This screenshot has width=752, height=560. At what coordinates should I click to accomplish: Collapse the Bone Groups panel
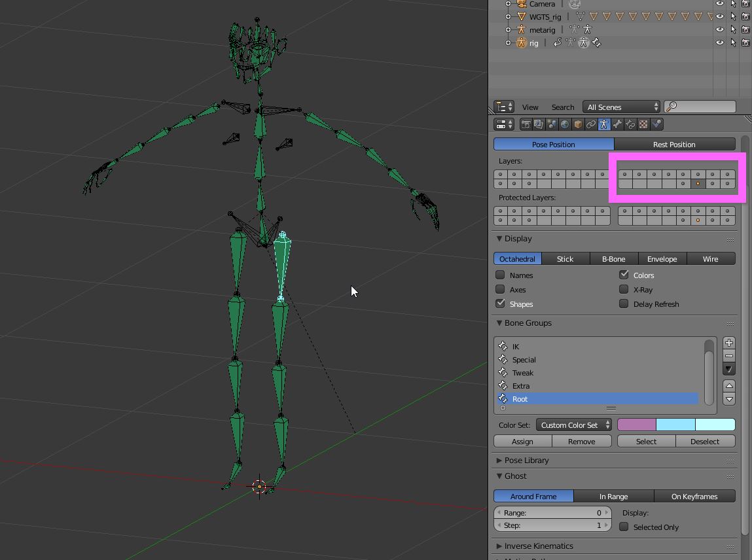[524, 323]
